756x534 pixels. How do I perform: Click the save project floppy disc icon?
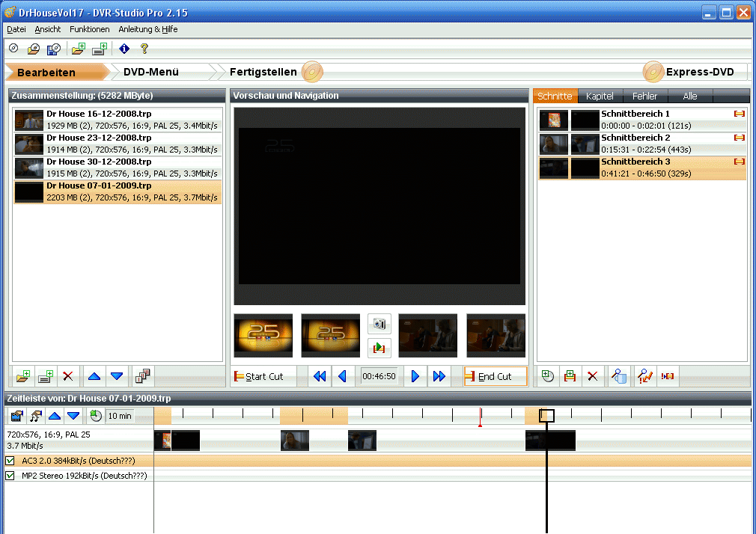[x=53, y=49]
